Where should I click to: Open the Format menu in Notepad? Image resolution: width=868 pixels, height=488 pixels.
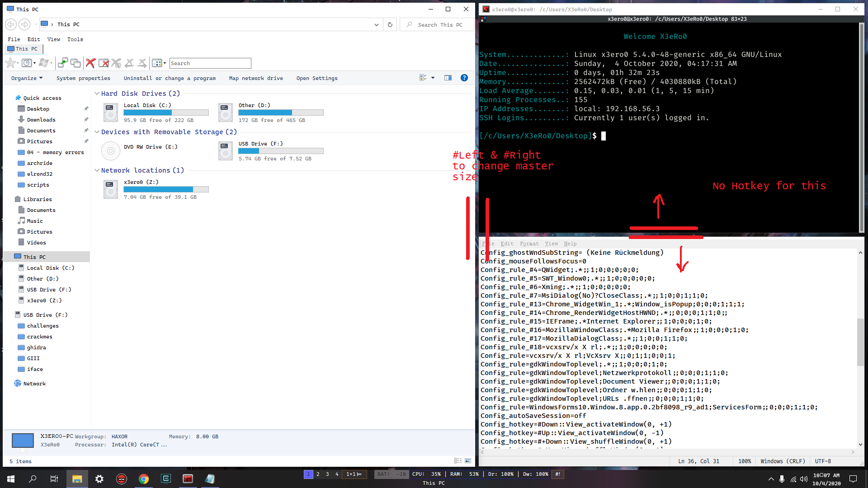[x=529, y=244]
